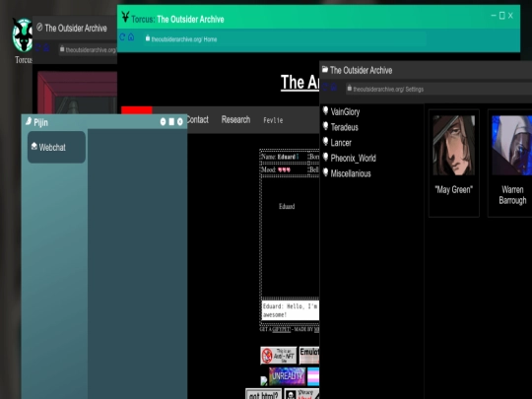Screen dimensions: 532x399
Task: Reload the page in the Torcus Home window
Action: 122,37
